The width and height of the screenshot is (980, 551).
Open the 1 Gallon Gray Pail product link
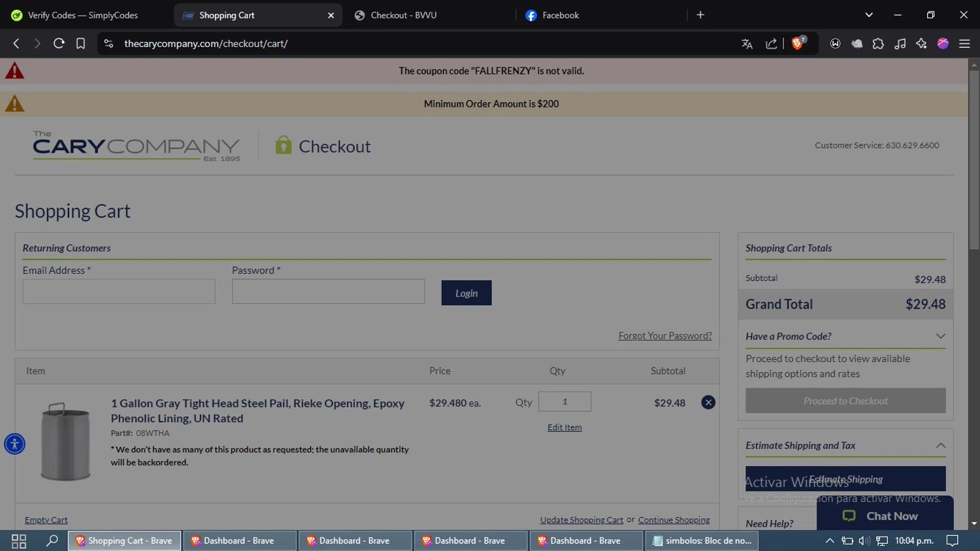[257, 410]
